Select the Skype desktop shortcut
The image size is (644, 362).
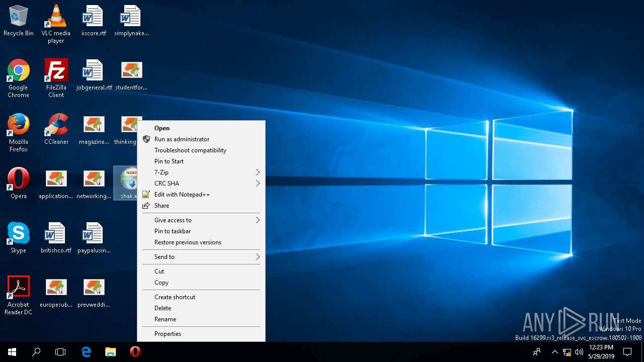coord(19,238)
